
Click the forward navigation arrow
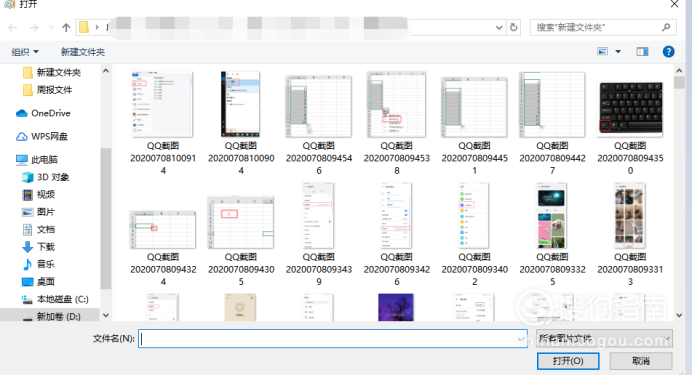pyautogui.click(x=34, y=28)
